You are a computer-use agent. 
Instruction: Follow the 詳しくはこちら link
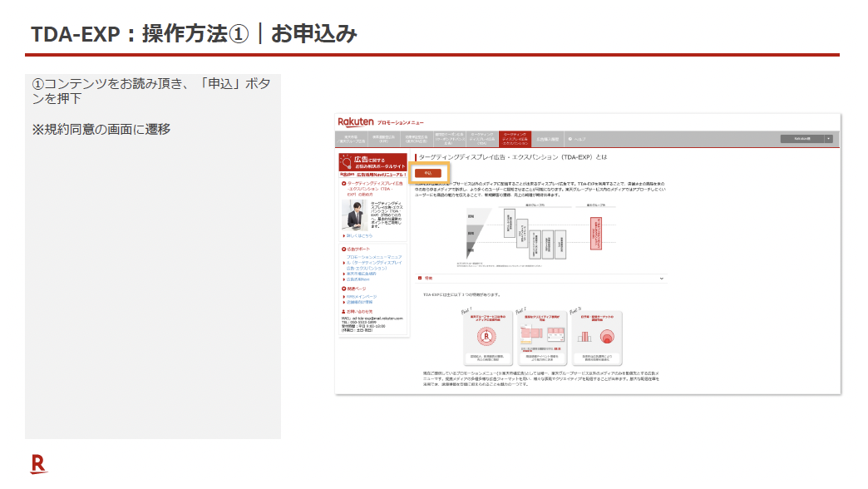pos(359,236)
